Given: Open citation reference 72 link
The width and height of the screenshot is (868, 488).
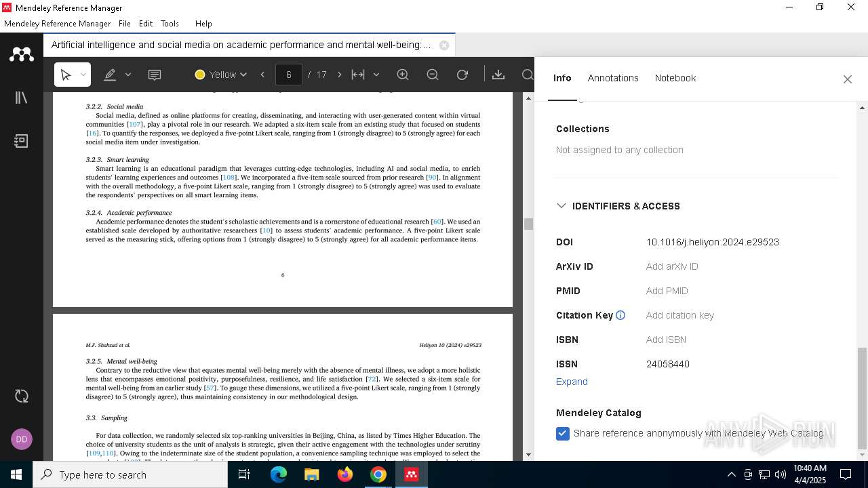Looking at the screenshot, I should coord(372,379).
